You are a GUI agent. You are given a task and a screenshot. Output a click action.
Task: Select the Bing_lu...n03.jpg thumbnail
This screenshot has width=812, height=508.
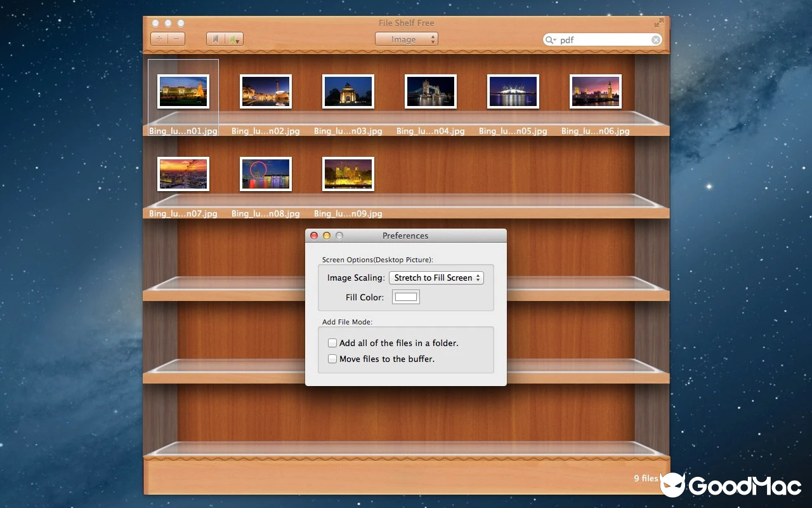point(348,91)
